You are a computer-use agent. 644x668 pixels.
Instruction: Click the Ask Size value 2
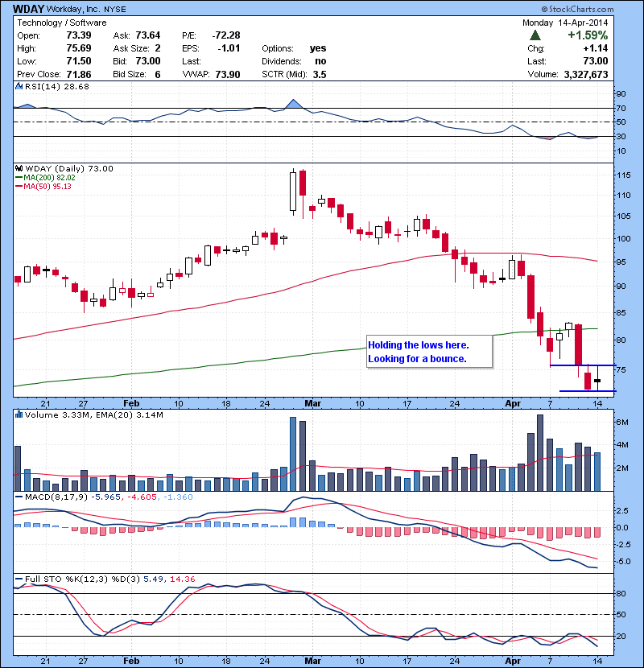[x=158, y=48]
